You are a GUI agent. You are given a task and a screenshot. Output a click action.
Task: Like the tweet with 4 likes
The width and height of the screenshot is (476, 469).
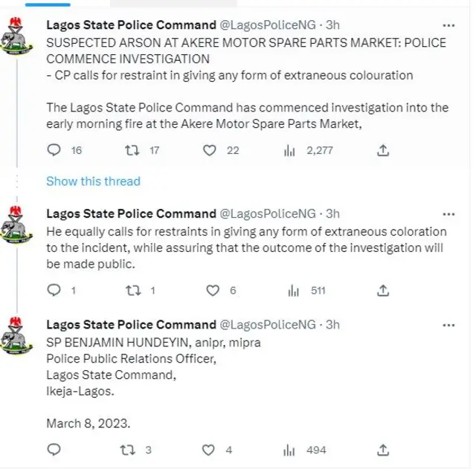click(x=211, y=450)
